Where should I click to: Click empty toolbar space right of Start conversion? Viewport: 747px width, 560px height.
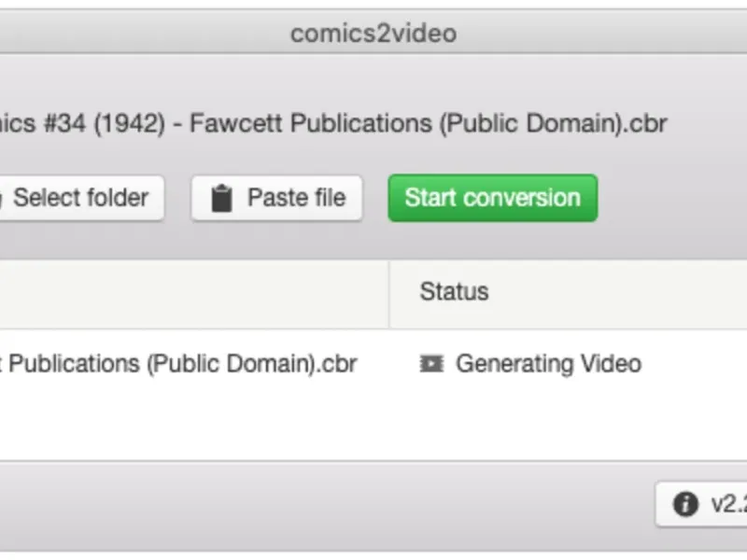tap(672, 198)
